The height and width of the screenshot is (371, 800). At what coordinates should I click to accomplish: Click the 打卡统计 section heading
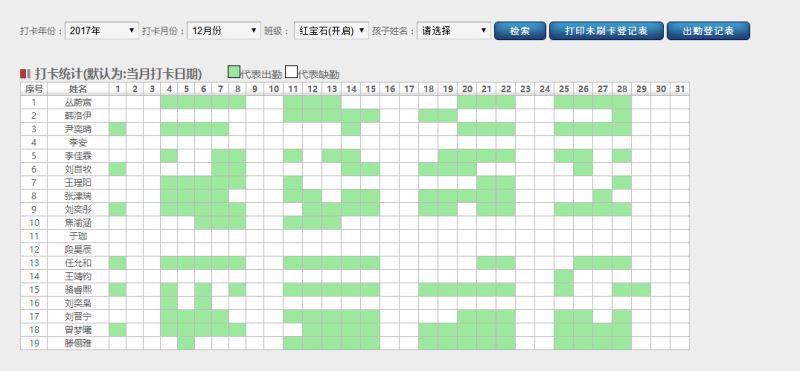coord(118,73)
